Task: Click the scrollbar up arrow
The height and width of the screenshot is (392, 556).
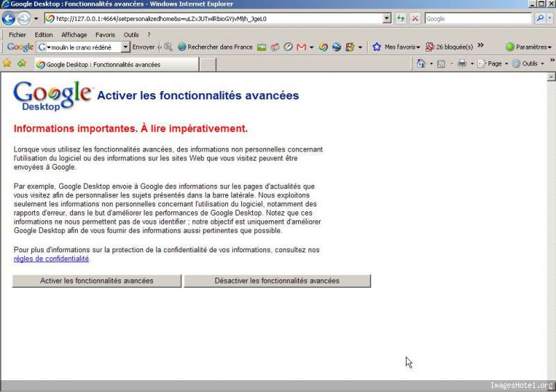Action: coord(551,76)
